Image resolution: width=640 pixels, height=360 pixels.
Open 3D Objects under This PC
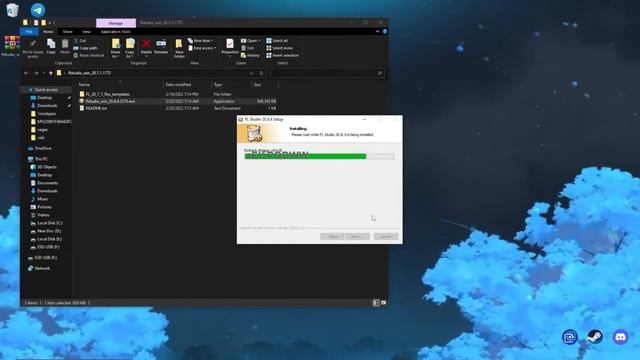[x=47, y=167]
